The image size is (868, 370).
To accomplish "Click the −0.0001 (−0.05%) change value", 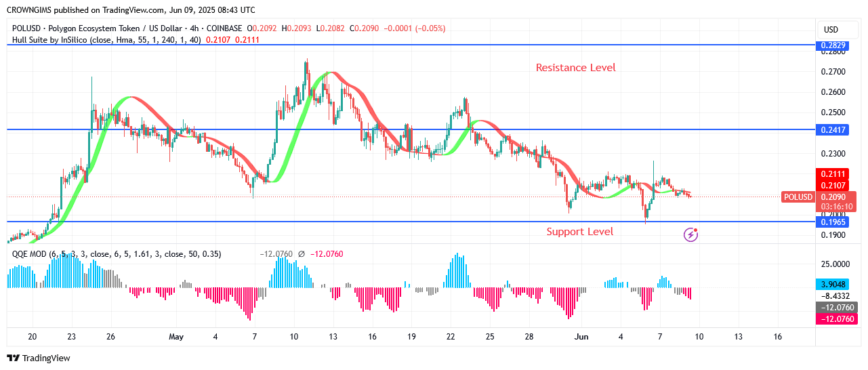I will pos(415,28).
